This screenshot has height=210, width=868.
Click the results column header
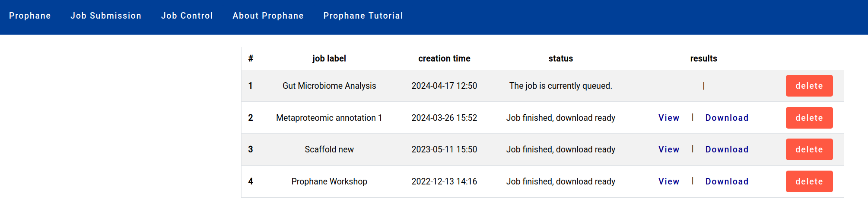(x=703, y=58)
